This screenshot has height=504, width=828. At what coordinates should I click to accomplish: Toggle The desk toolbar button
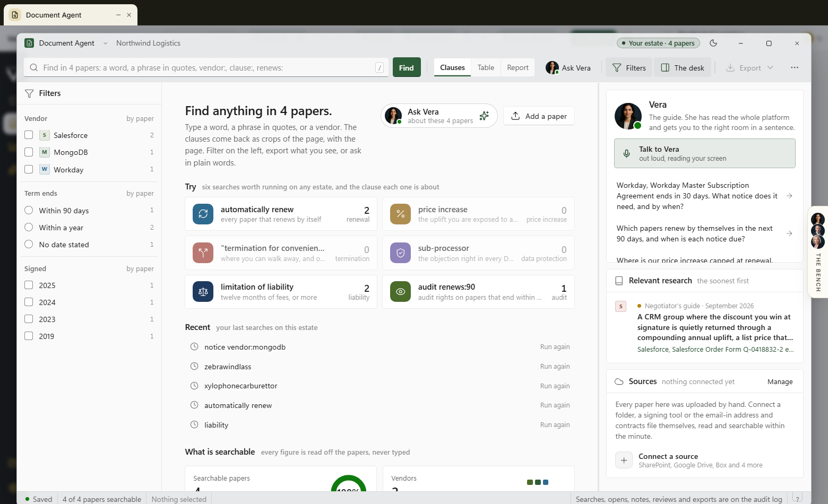pos(683,67)
